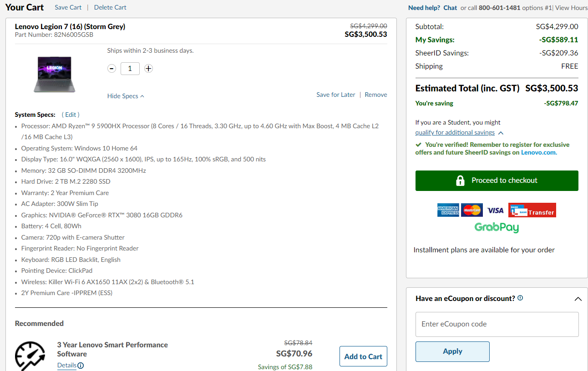The image size is (588, 371).
Task: Click MasterCard payment icon
Action: click(471, 210)
